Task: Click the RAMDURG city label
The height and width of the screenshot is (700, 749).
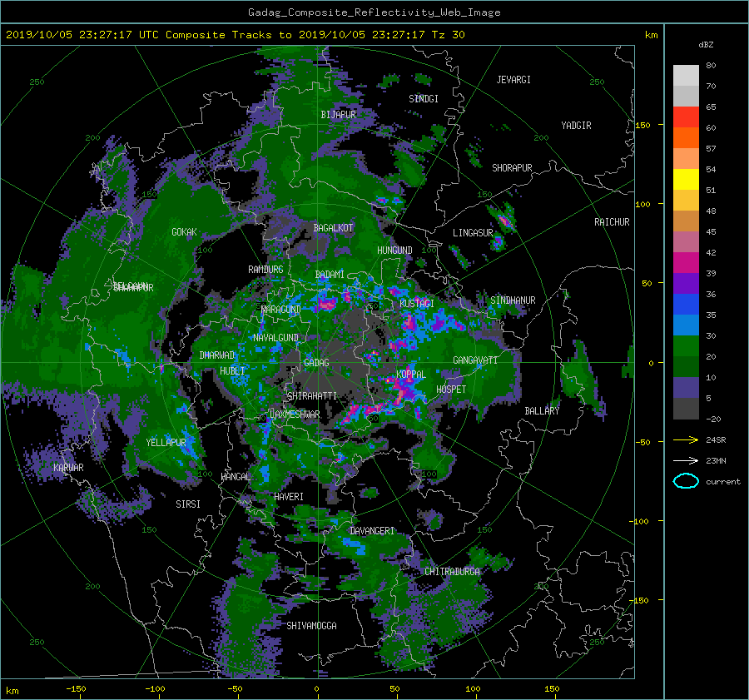Action: 265,270
